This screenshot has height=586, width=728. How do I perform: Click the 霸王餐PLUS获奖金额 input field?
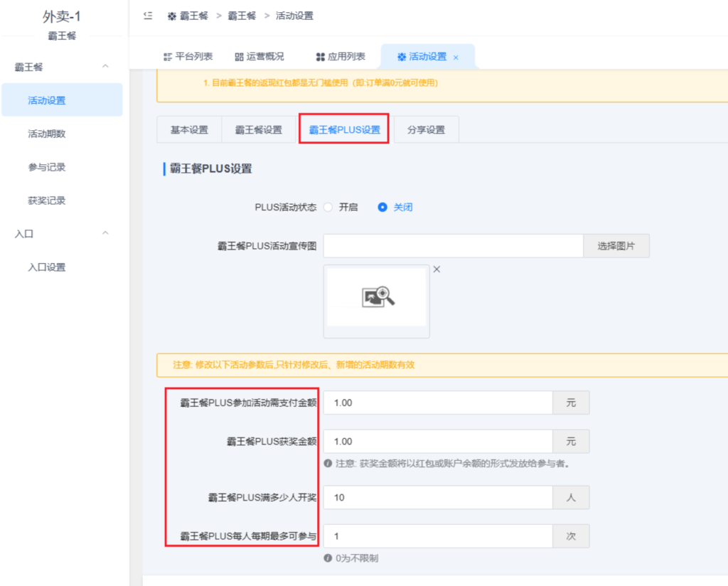point(437,441)
